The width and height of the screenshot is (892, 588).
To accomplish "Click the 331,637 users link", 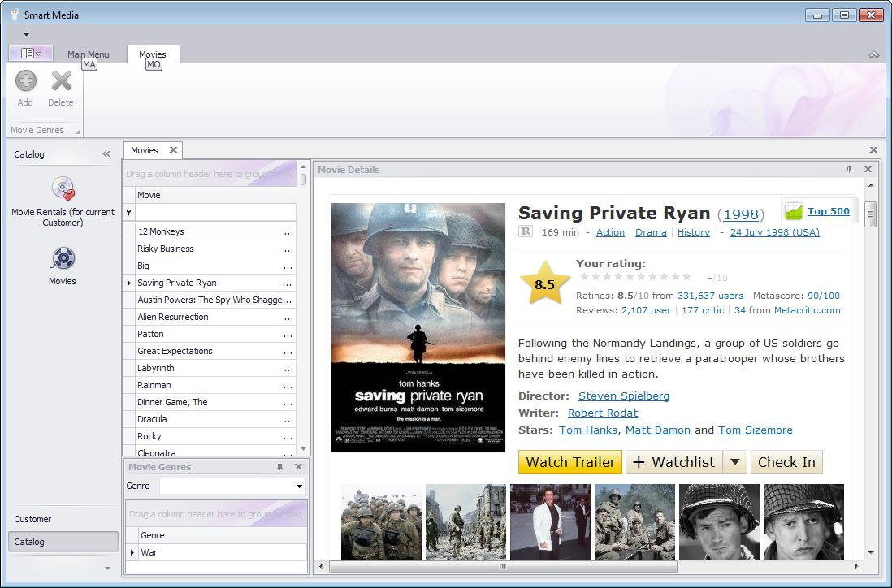I will (x=710, y=296).
